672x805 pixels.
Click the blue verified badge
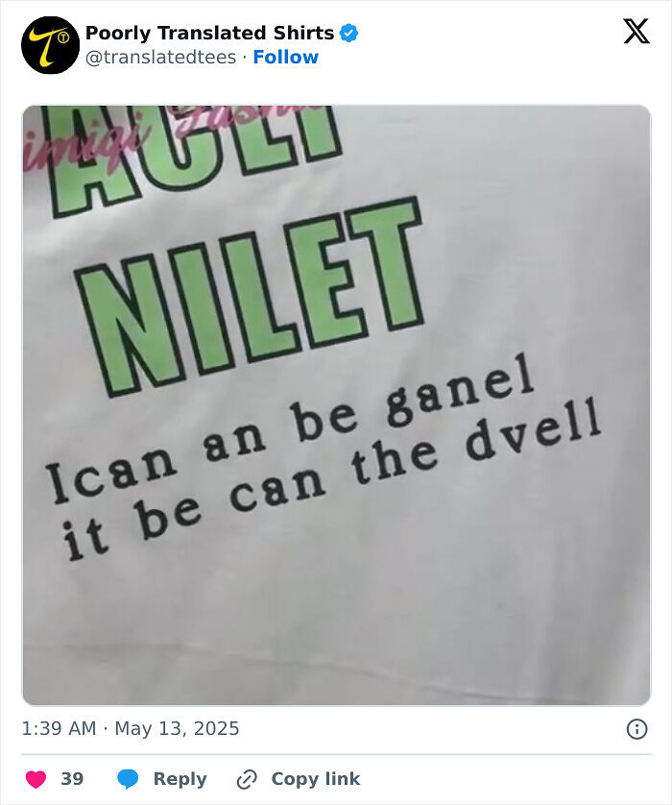(x=348, y=33)
